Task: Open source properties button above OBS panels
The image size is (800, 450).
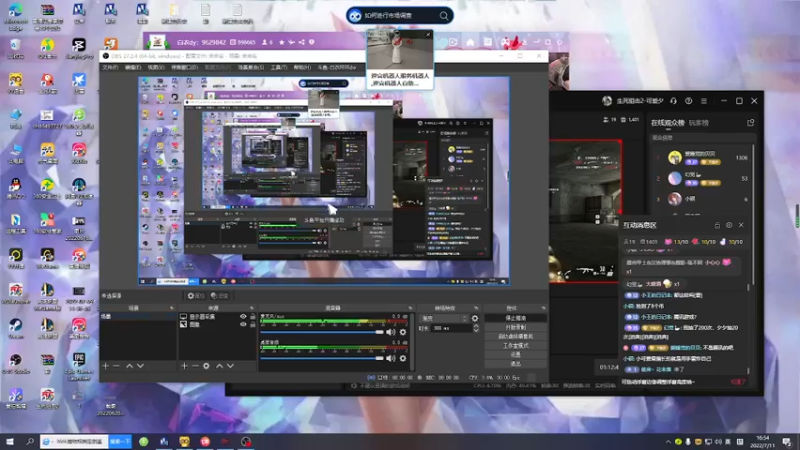Action: [x=196, y=296]
